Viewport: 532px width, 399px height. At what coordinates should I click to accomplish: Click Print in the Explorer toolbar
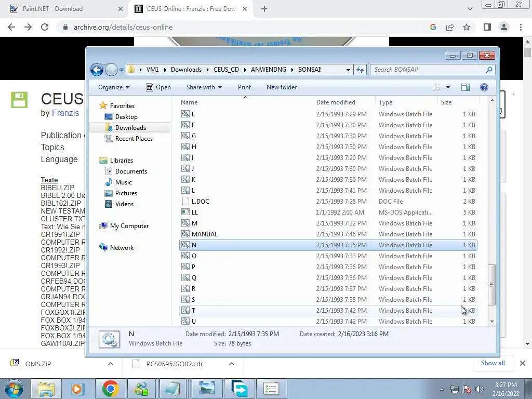pos(244,87)
